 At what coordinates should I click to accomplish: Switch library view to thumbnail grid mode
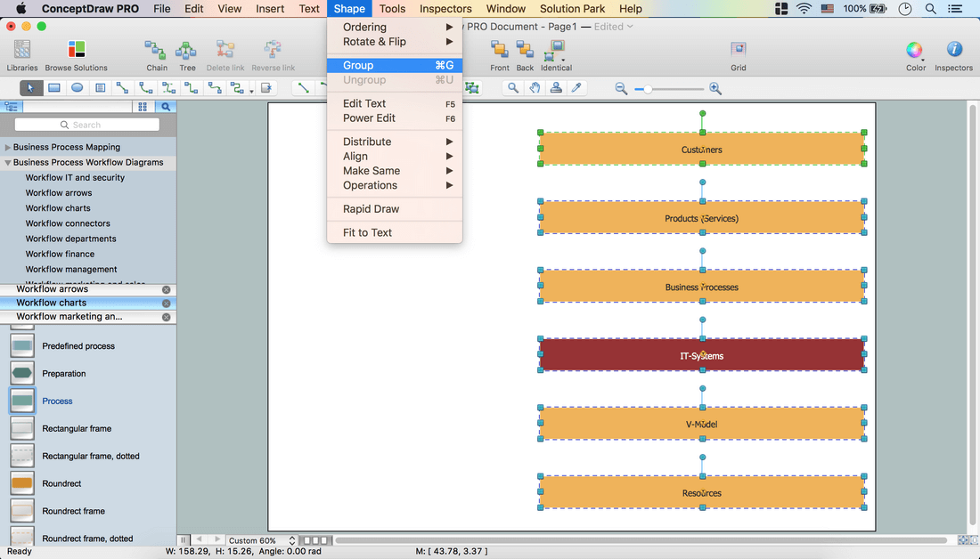(x=143, y=107)
